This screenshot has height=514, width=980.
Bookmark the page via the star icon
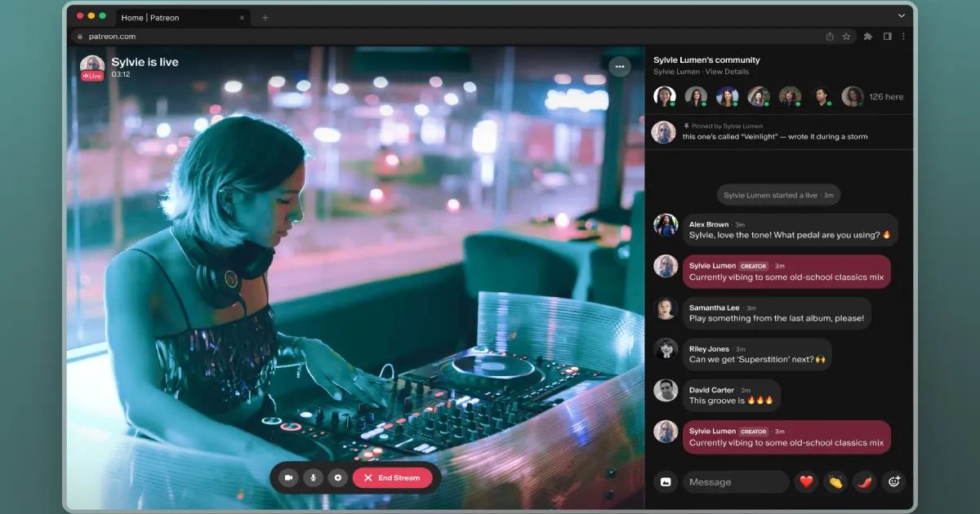[x=846, y=36]
